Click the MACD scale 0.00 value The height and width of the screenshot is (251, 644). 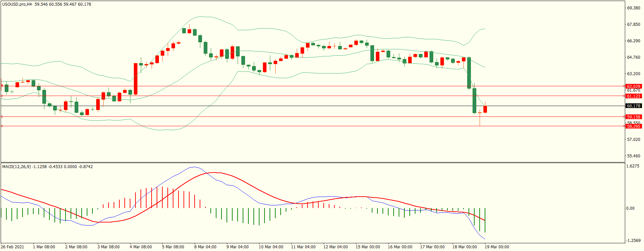tap(630, 208)
